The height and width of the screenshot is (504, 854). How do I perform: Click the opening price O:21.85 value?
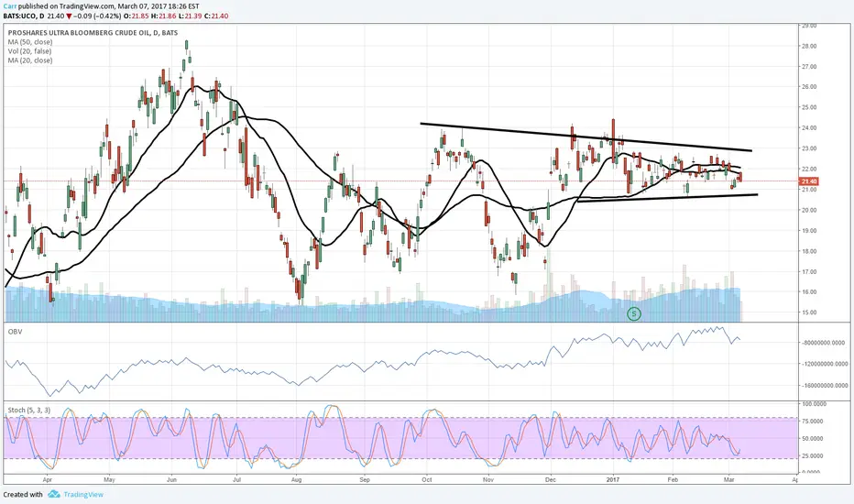click(137, 16)
